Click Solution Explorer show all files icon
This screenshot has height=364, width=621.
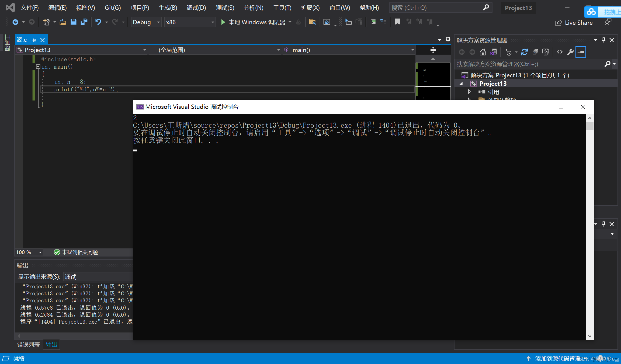tap(546, 52)
